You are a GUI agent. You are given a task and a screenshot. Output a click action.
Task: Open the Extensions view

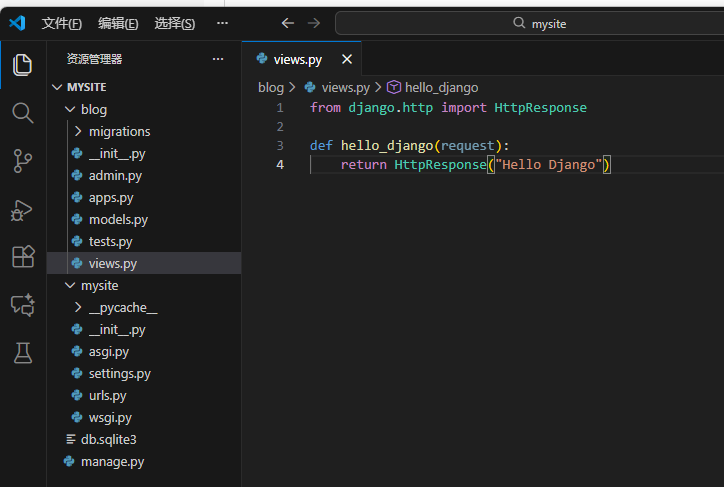[23, 256]
